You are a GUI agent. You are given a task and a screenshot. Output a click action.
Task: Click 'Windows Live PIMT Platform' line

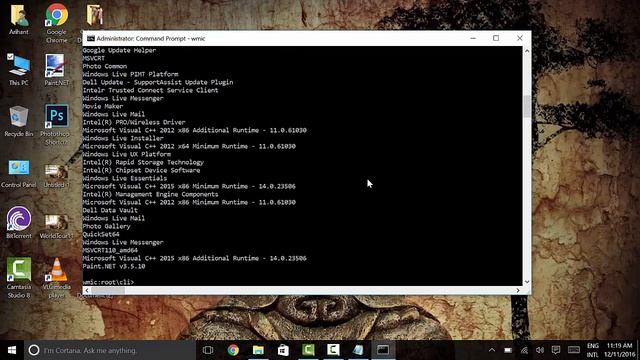[x=130, y=74]
